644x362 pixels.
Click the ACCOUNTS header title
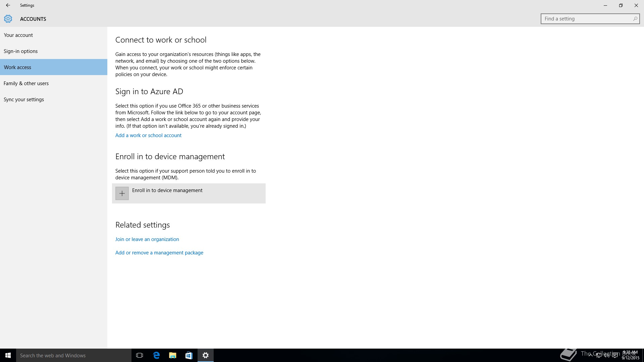(33, 19)
